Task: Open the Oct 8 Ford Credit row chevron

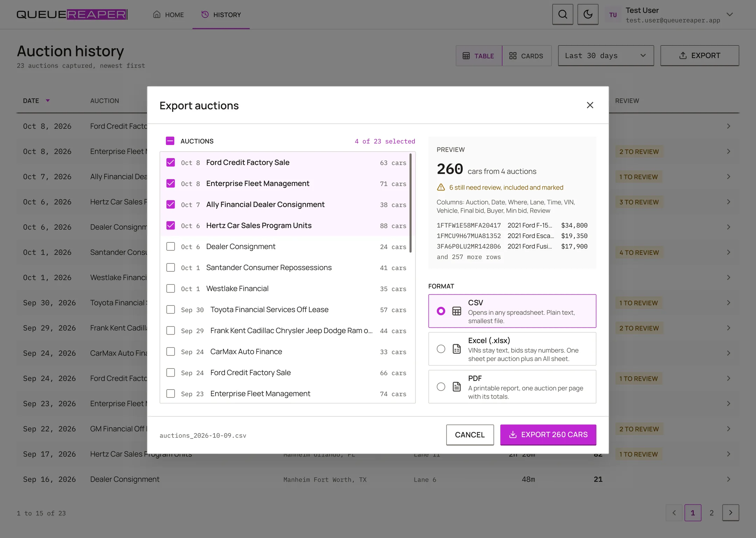Action: click(729, 126)
